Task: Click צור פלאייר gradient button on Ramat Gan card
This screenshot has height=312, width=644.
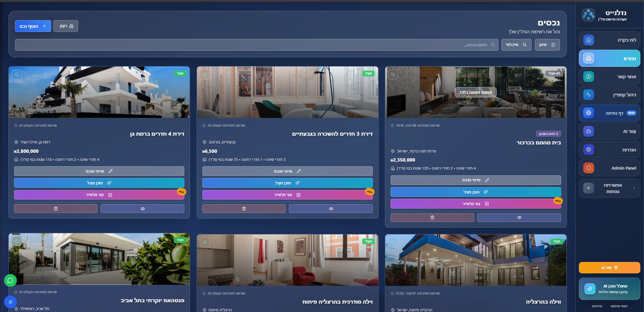Action: [x=99, y=195]
